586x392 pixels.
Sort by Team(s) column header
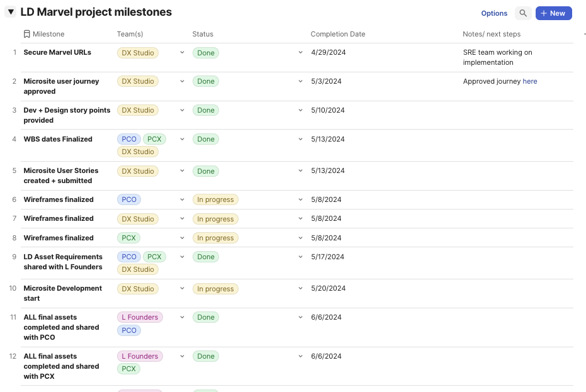point(130,34)
